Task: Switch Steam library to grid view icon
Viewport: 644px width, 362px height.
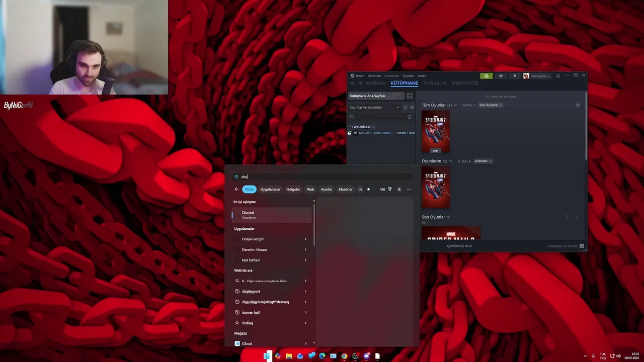Action: pyautogui.click(x=410, y=96)
